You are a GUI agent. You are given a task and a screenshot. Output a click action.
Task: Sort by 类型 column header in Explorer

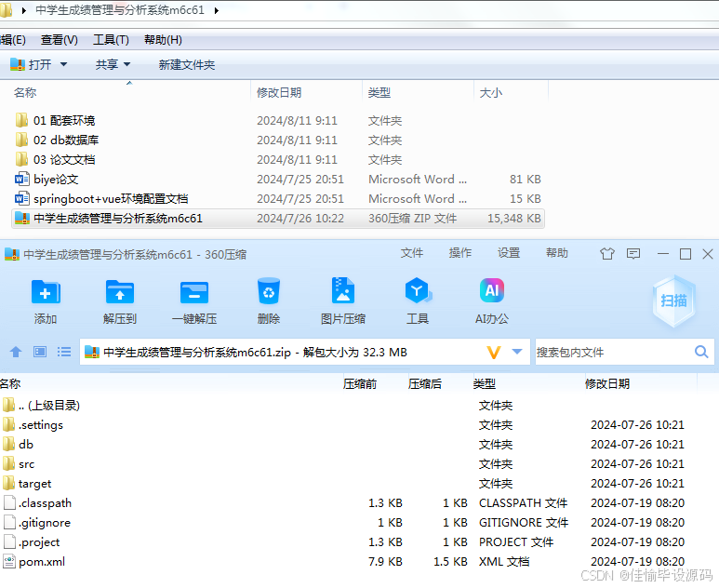point(379,93)
